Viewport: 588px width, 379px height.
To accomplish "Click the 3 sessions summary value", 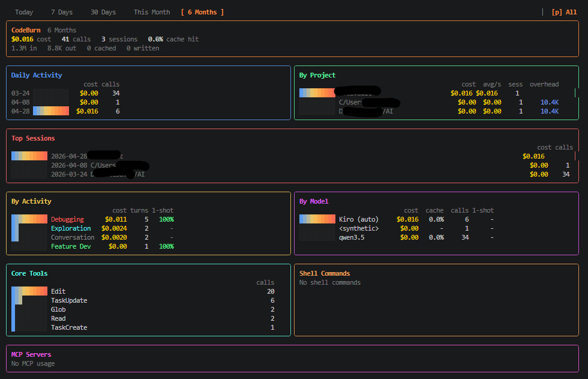I will point(119,39).
